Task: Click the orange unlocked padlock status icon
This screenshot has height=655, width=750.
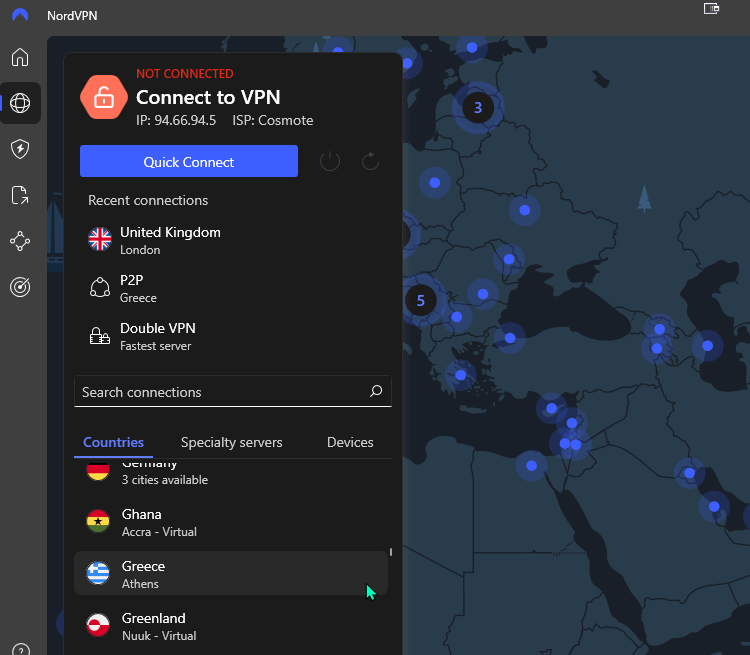Action: coord(104,97)
